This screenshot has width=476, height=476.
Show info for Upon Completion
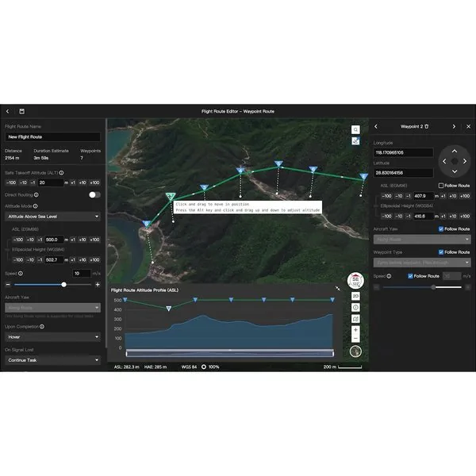tap(42, 327)
